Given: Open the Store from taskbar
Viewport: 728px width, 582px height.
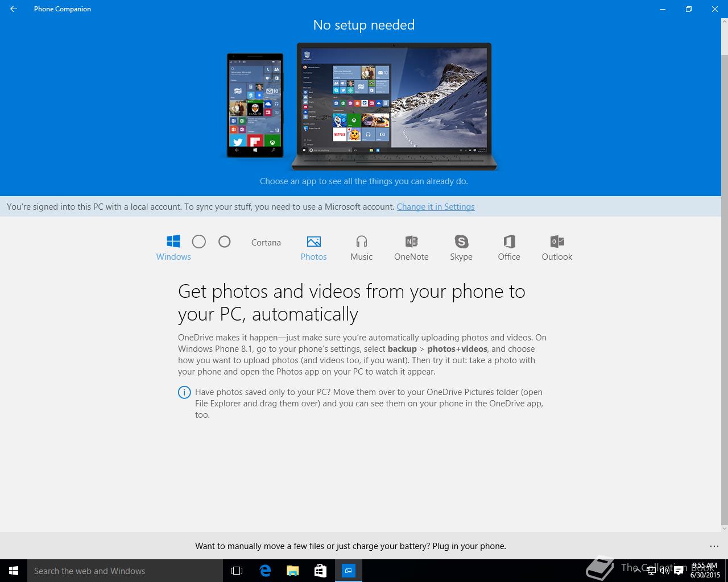Looking at the screenshot, I should click(x=320, y=571).
